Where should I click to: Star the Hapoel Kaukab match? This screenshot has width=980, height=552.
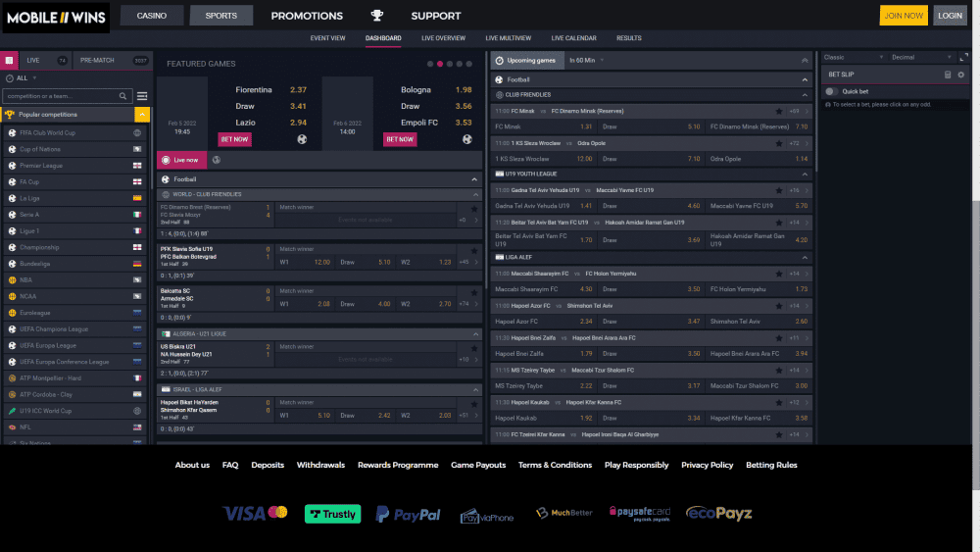(x=779, y=403)
